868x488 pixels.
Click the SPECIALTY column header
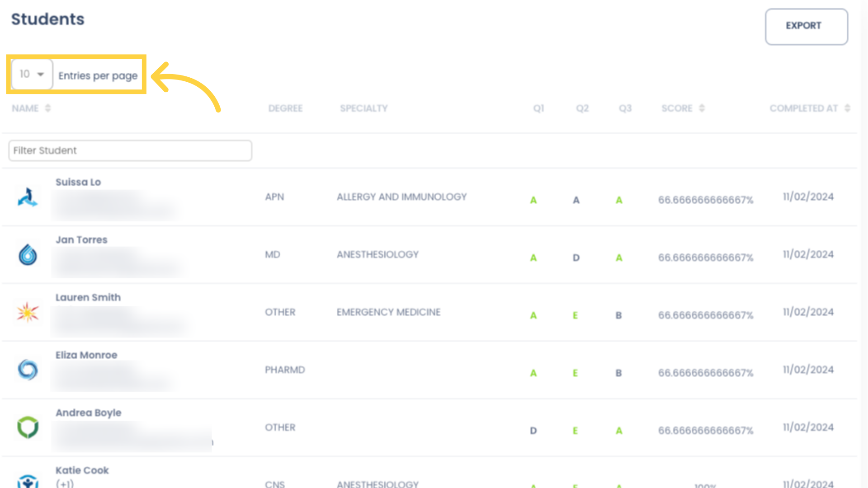coord(363,108)
